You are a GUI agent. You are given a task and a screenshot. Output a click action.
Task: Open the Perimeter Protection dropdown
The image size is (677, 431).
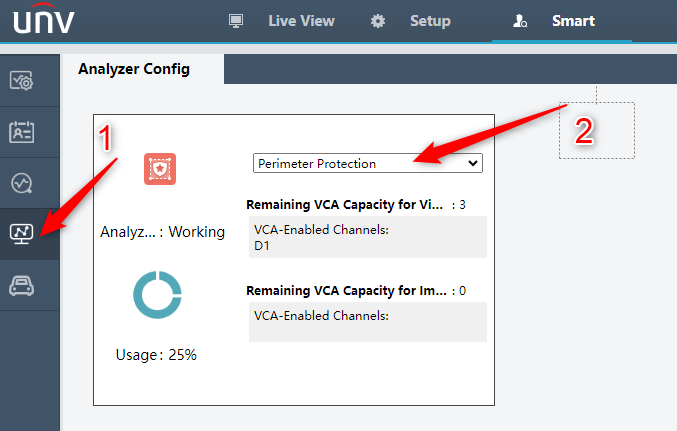368,163
